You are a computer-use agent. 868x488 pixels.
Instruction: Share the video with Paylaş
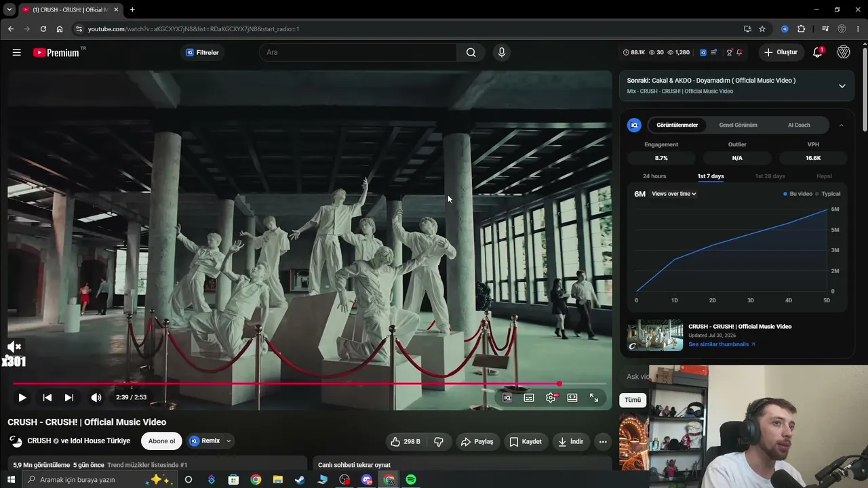[477, 442]
